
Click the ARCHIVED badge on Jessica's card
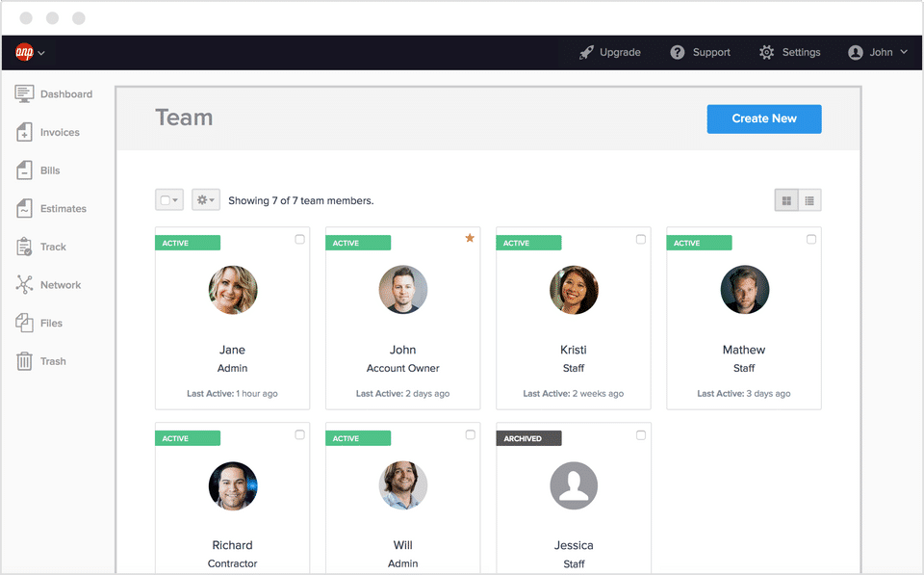[528, 438]
